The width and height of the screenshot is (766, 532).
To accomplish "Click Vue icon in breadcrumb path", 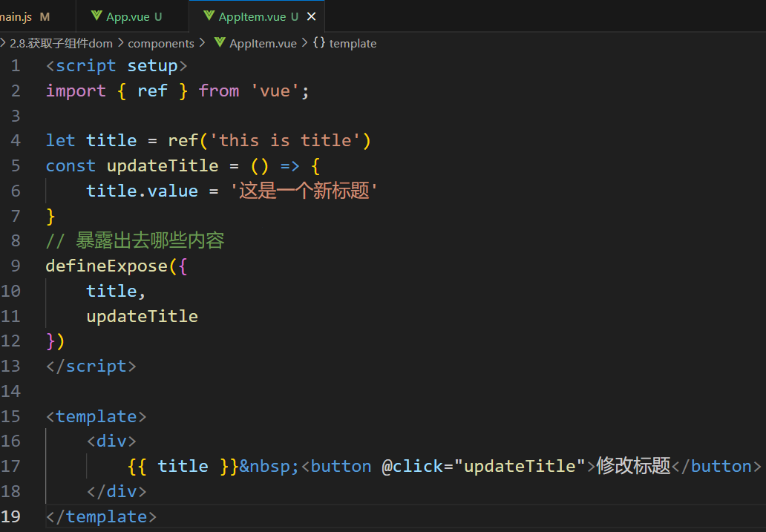I will coord(220,43).
